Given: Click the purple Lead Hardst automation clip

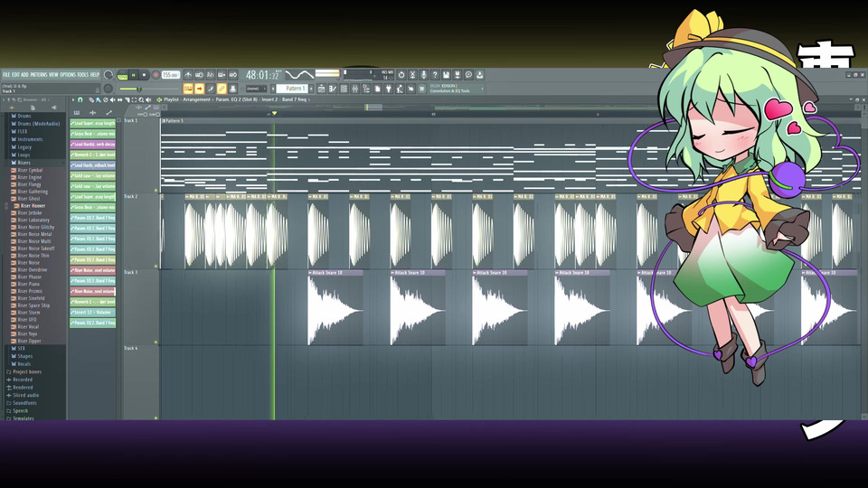Looking at the screenshot, I should [x=92, y=144].
